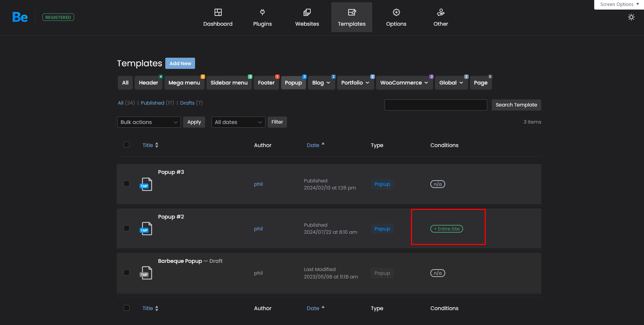The image size is (644, 325).
Task: Expand Screen Options panel
Action: [x=619, y=4]
